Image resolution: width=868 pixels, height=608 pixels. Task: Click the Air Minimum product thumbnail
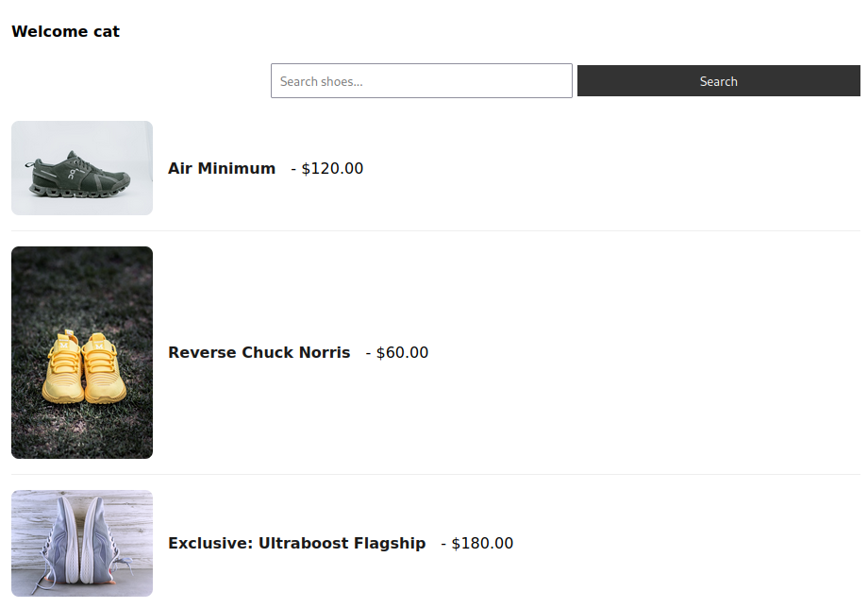tap(81, 167)
